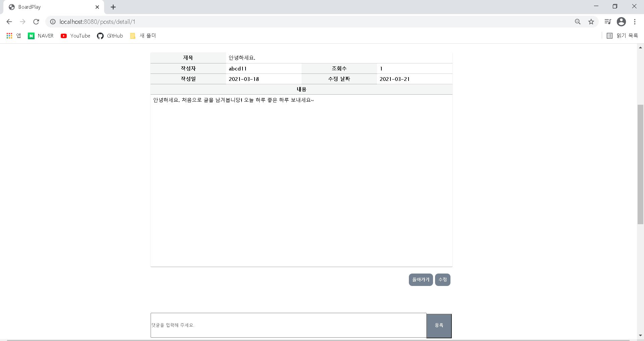Open the 새 폴더 bookmarks folder
The height and width of the screenshot is (341, 644).
pyautogui.click(x=143, y=36)
